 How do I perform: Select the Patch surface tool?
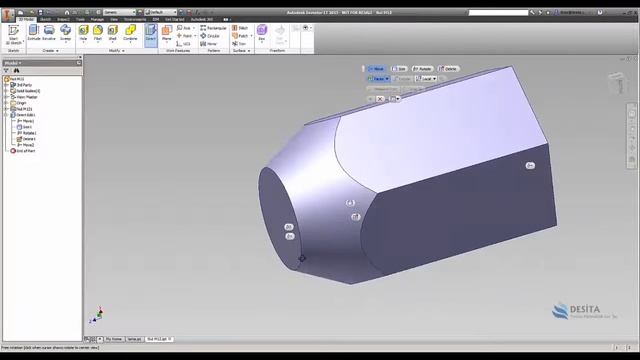tap(240, 36)
